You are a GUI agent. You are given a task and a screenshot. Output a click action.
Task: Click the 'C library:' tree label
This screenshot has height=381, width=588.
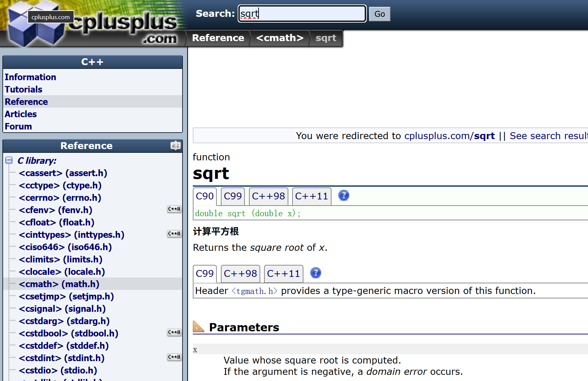[x=37, y=161]
